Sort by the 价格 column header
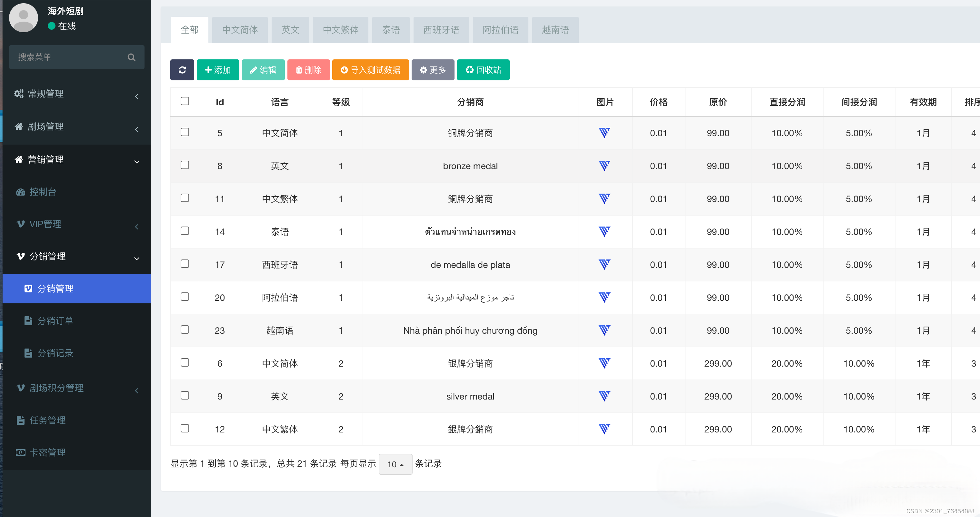Image resolution: width=980 pixels, height=517 pixels. 658,102
